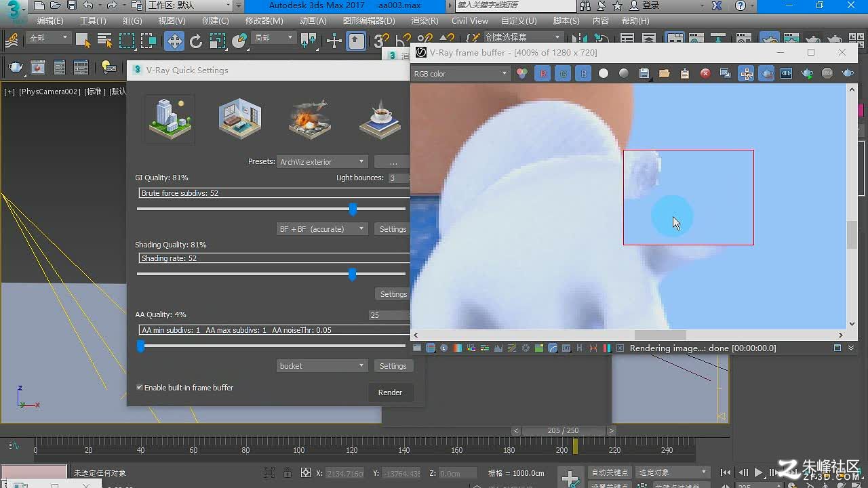Open the 帮助(H) menu

[635, 21]
